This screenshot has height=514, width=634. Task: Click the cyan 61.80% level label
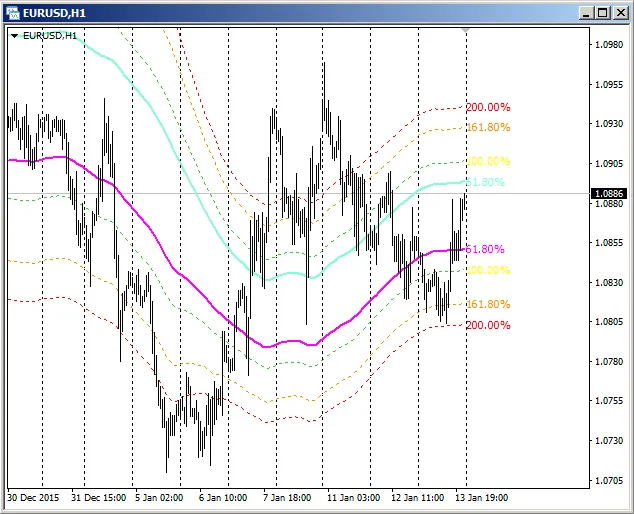tap(486, 182)
